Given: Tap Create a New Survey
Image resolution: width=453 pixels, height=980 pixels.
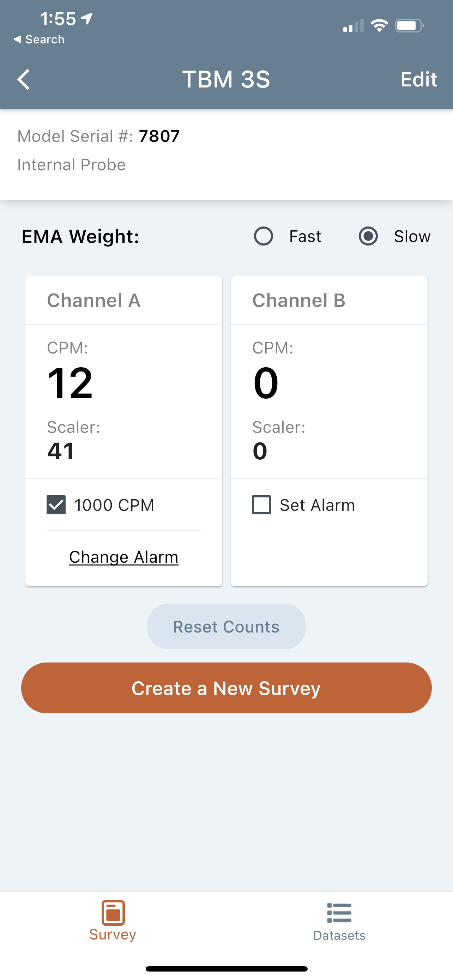Looking at the screenshot, I should tap(226, 688).
